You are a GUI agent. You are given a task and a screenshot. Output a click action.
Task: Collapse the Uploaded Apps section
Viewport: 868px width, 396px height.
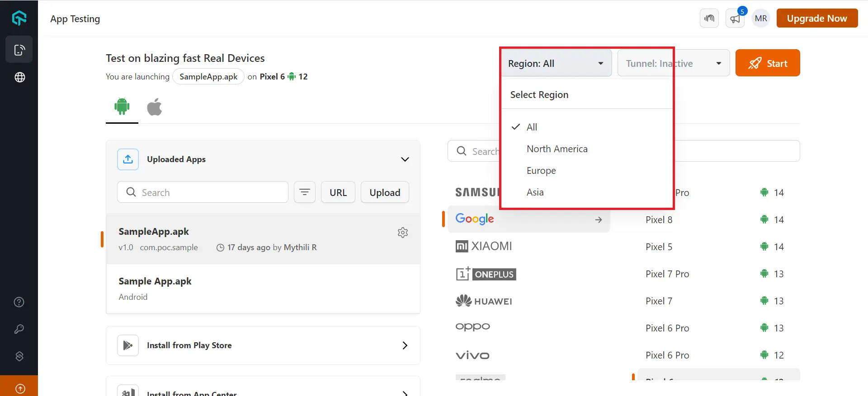[x=405, y=159]
